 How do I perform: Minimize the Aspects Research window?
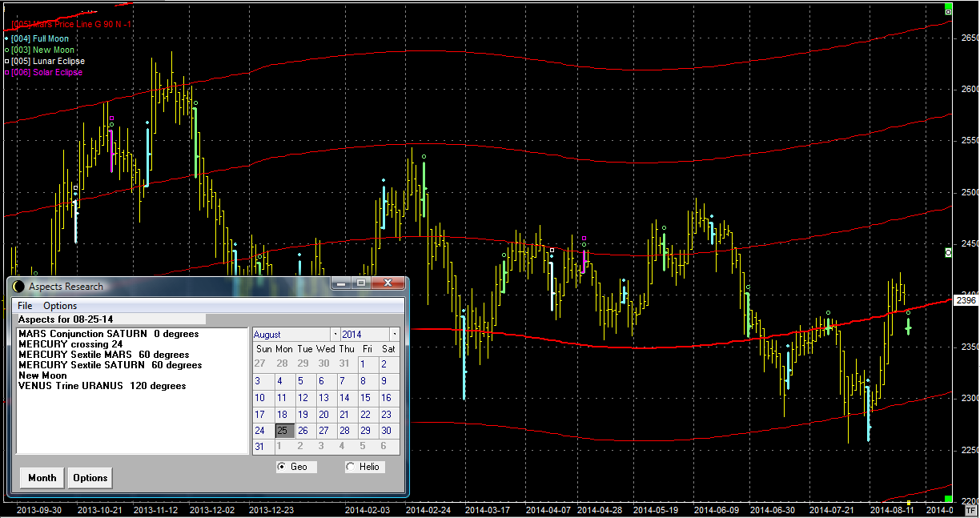coord(342,283)
